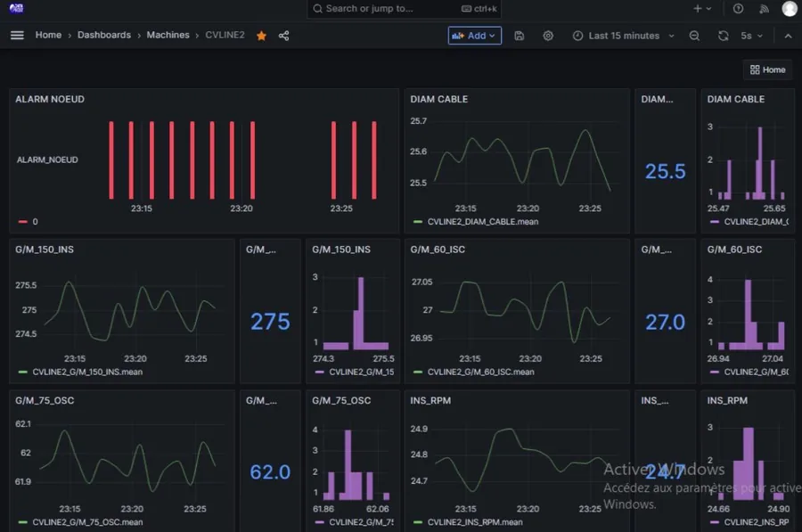Click the search or jump to field
The width and height of the screenshot is (802, 532).
pyautogui.click(x=404, y=8)
